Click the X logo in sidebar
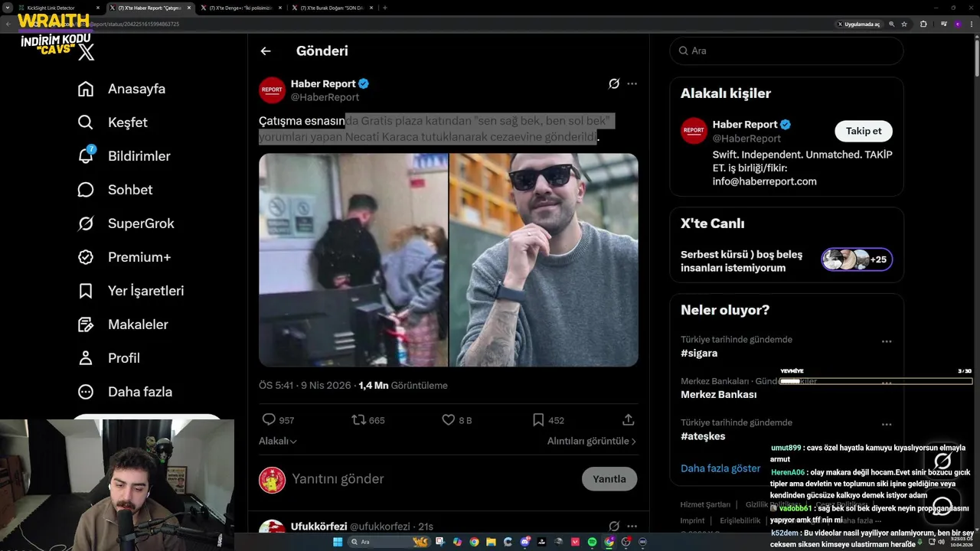Image resolution: width=980 pixels, height=551 pixels. tap(87, 52)
